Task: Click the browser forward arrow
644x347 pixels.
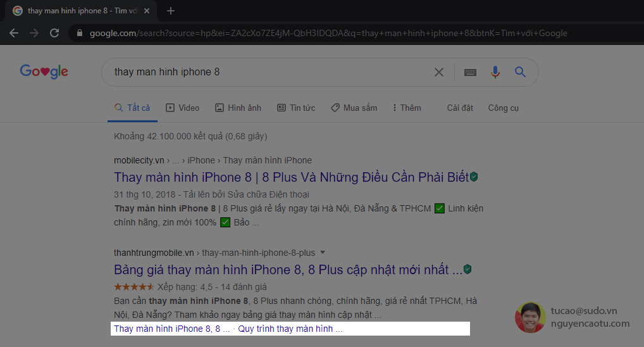Action: point(34,33)
